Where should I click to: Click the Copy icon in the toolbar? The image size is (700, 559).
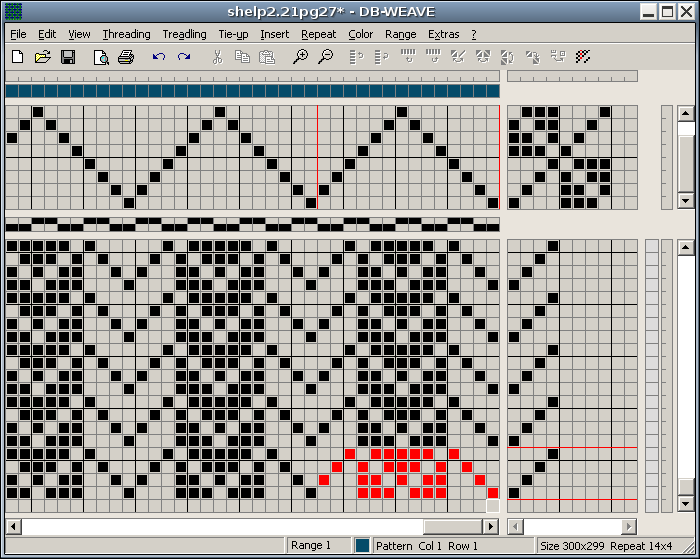(x=242, y=57)
